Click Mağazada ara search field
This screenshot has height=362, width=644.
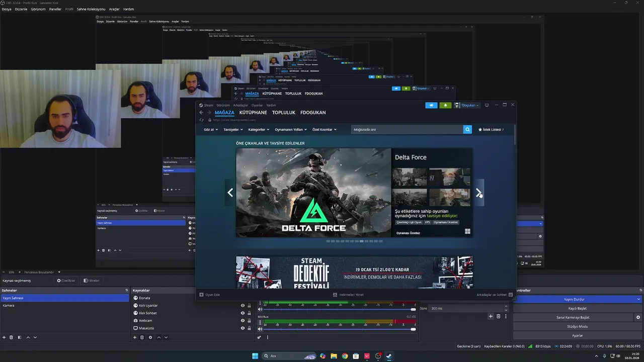tap(407, 129)
